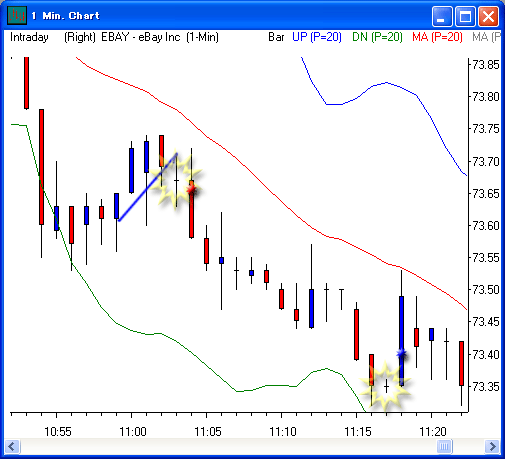Click the right scroll arrow
This screenshot has width=505, height=459.
coord(492,446)
